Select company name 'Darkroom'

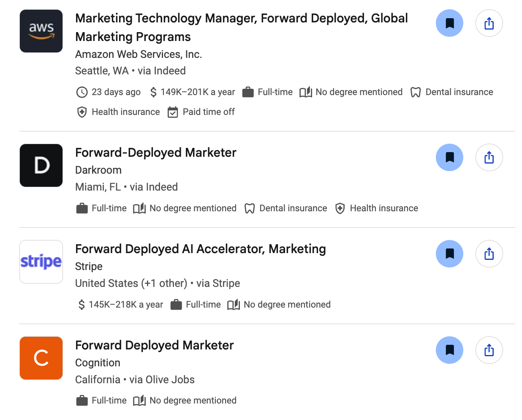coord(98,170)
